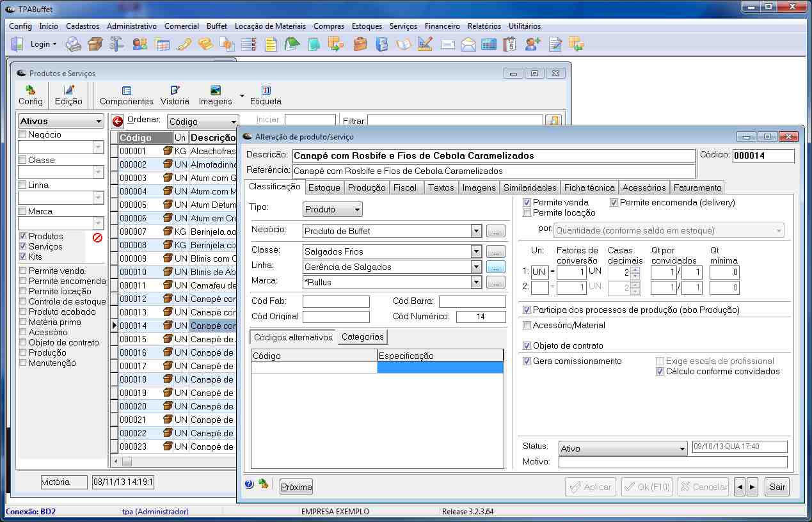Click the briefcase icon in main toolbar
The image size is (812, 522).
click(360, 44)
